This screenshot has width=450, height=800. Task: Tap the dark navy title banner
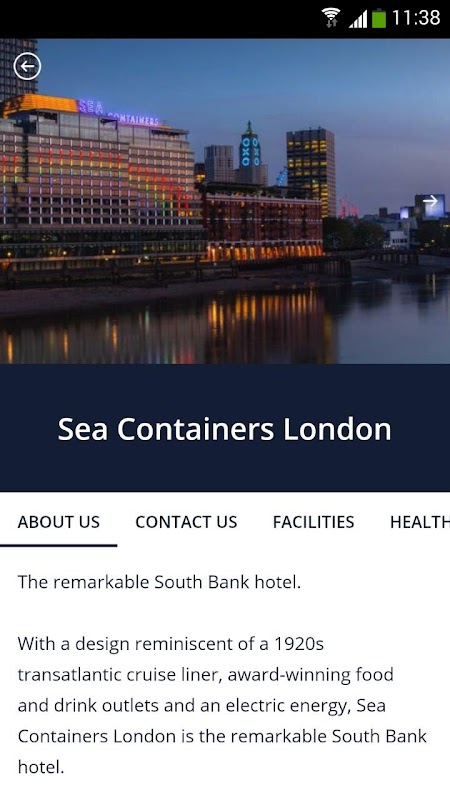click(x=225, y=428)
